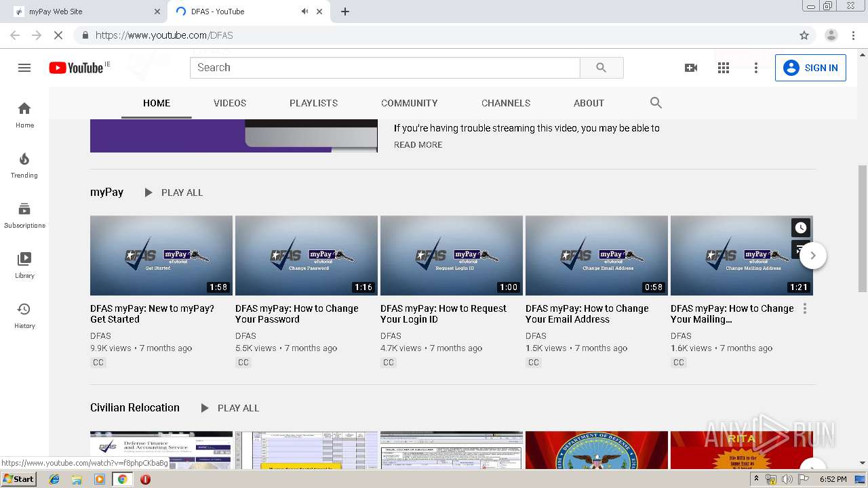
Task: Open the taskbar media player icon
Action: [100, 479]
